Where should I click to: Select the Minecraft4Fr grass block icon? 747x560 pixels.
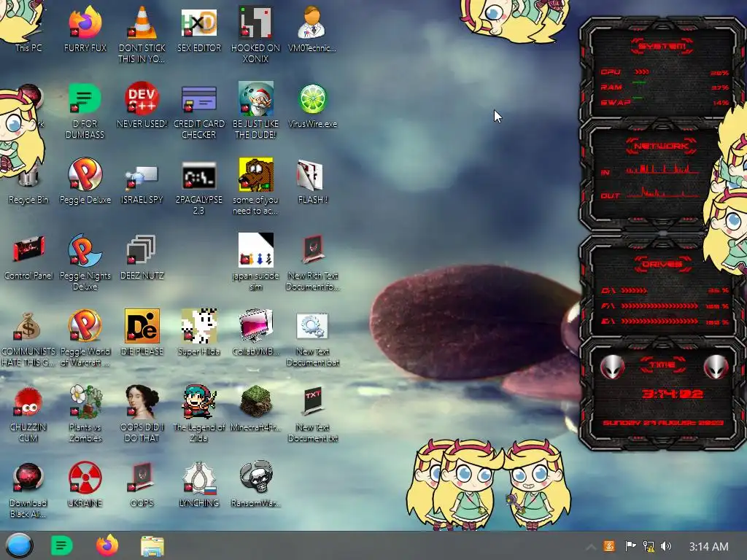pos(255,408)
